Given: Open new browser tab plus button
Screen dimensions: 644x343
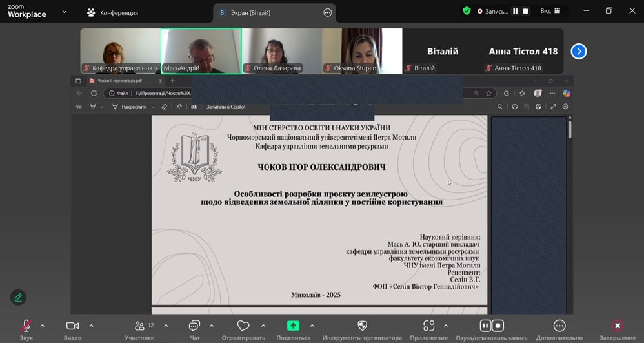Looking at the screenshot, I should (x=172, y=81).
